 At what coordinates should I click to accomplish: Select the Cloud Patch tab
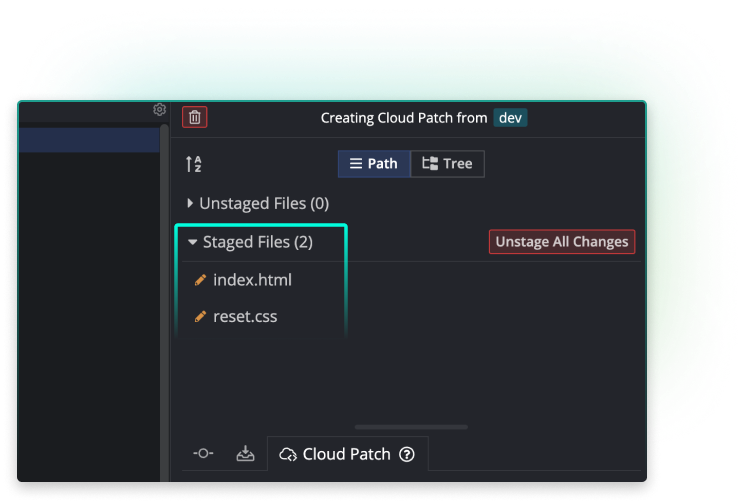(x=336, y=454)
